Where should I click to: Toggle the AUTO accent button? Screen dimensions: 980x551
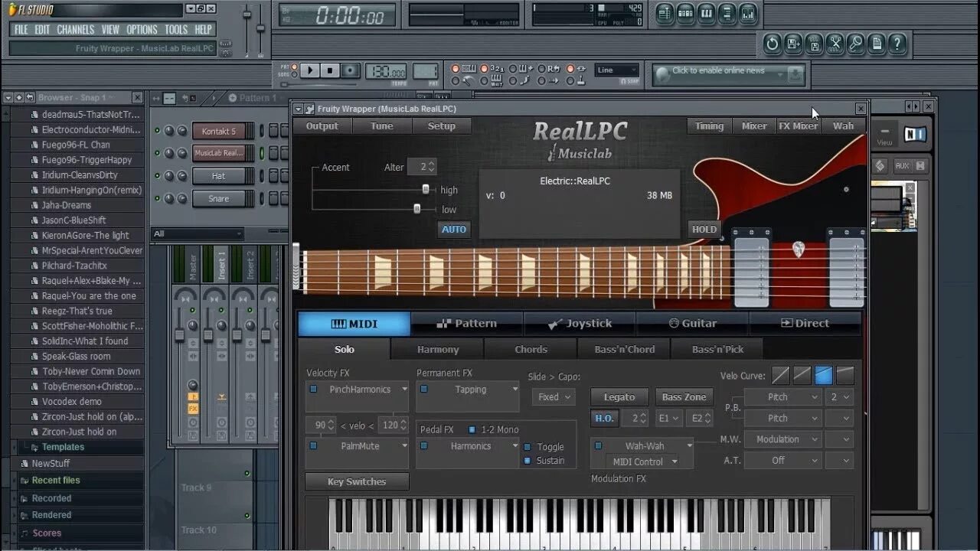pyautogui.click(x=454, y=229)
